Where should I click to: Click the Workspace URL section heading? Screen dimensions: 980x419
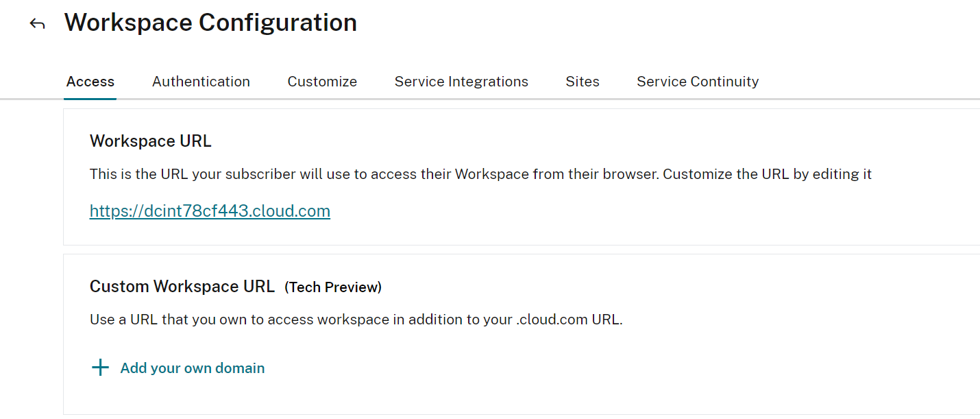[151, 141]
